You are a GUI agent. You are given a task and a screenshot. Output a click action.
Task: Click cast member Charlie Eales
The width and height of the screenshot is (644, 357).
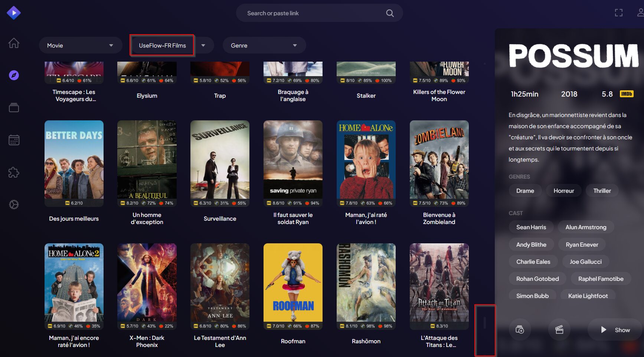click(x=533, y=262)
